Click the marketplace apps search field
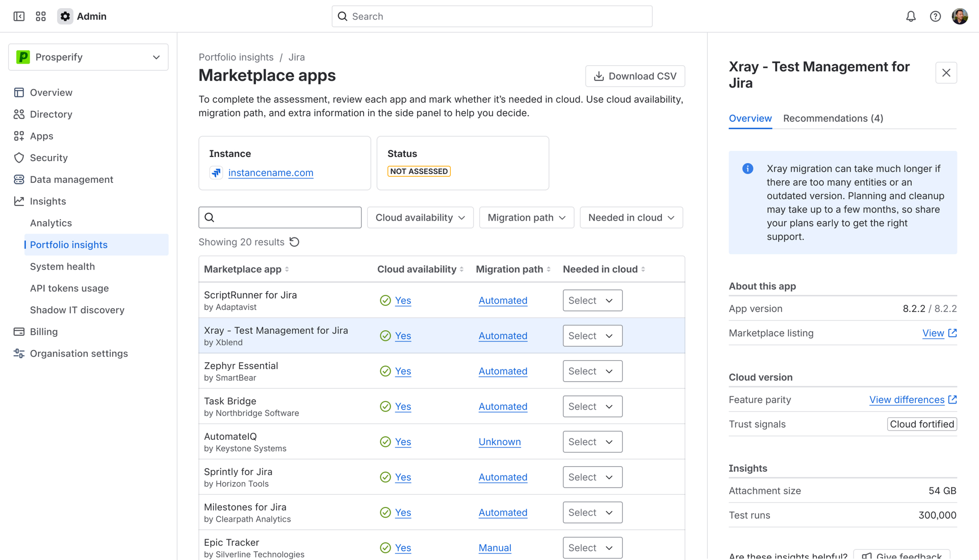Viewport: 979px width, 560px height. (x=279, y=217)
